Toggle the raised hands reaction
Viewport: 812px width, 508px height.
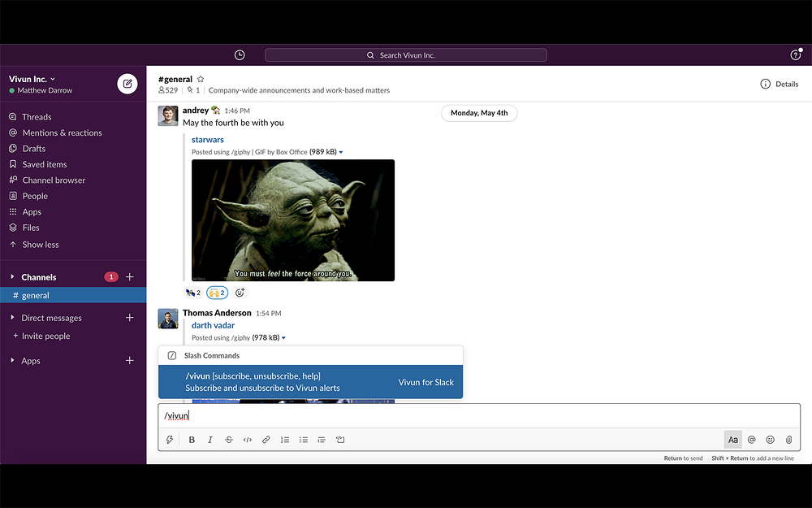coord(217,293)
